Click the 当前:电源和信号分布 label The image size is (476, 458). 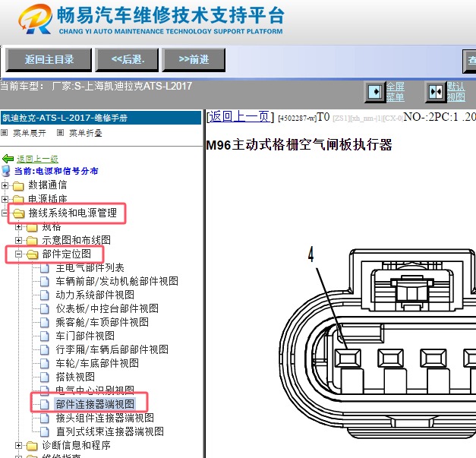[56, 171]
